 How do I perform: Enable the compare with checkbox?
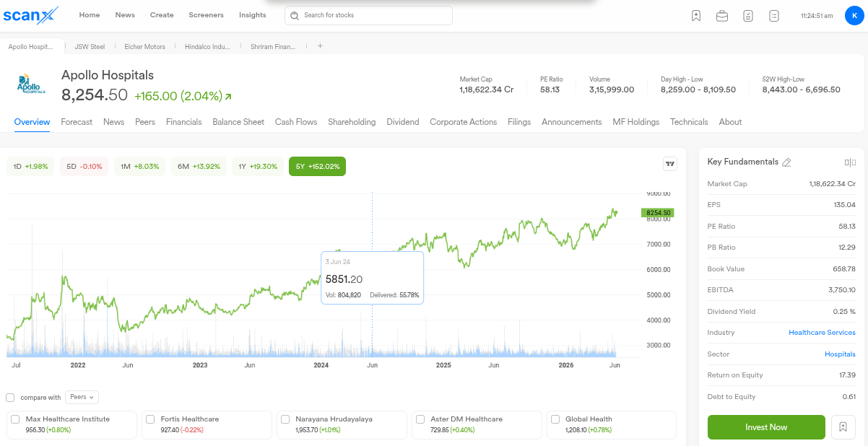click(10, 398)
